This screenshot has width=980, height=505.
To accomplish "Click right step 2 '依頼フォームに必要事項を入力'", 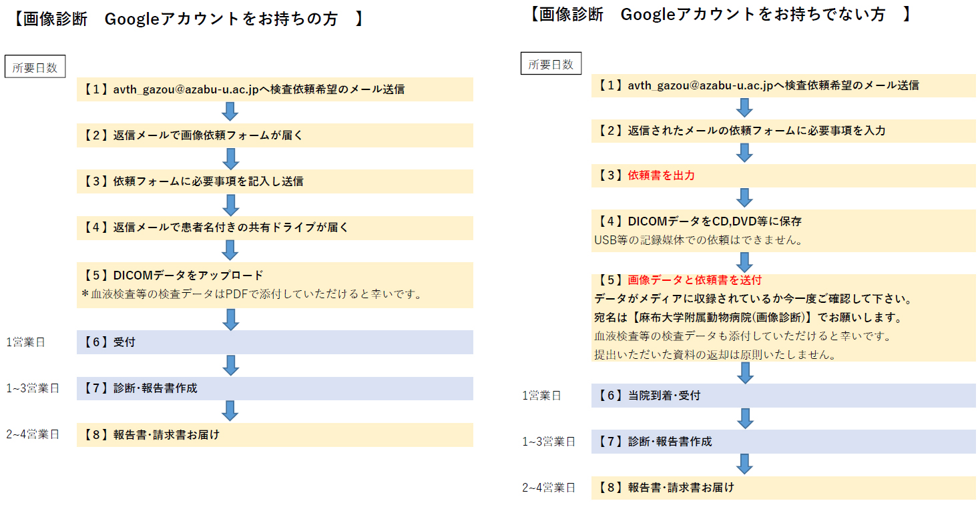I will point(784,131).
